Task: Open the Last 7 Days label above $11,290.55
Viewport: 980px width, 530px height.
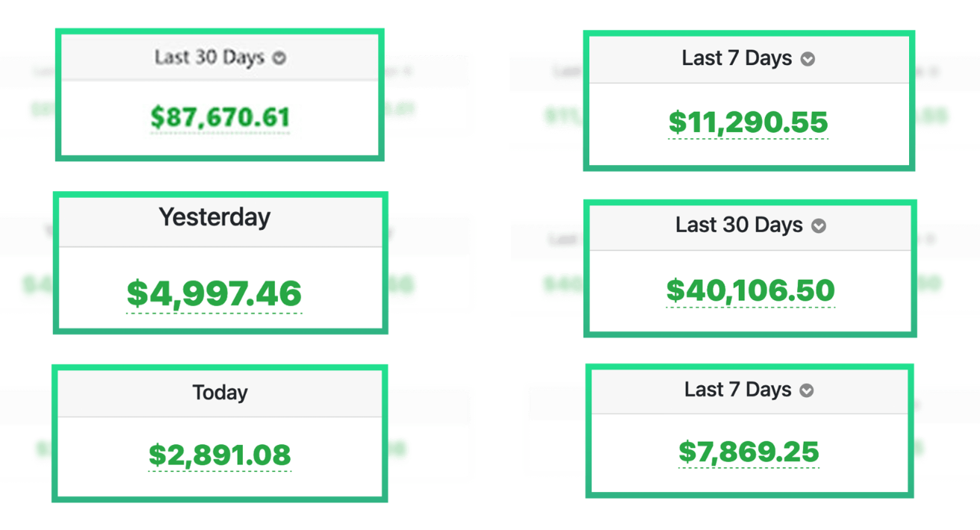Action: pyautogui.click(x=736, y=59)
